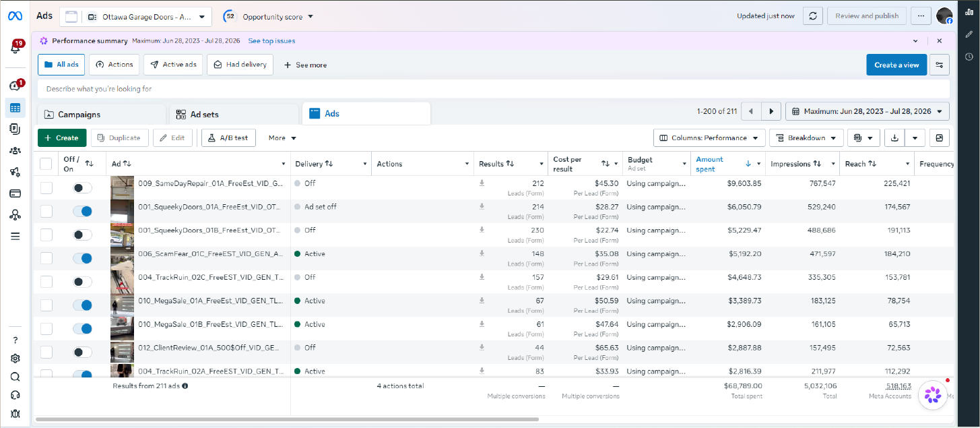
Task: Open the Search magnifier in left sidebar
Action: pyautogui.click(x=15, y=377)
